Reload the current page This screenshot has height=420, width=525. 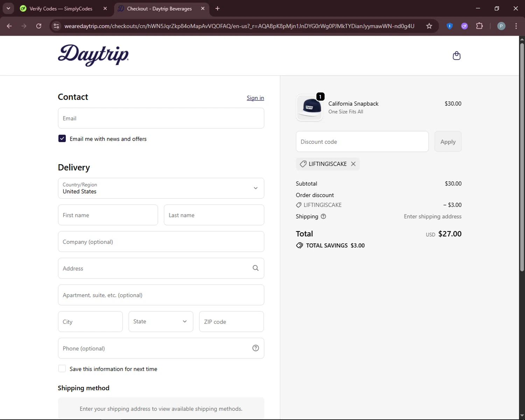[x=39, y=26]
